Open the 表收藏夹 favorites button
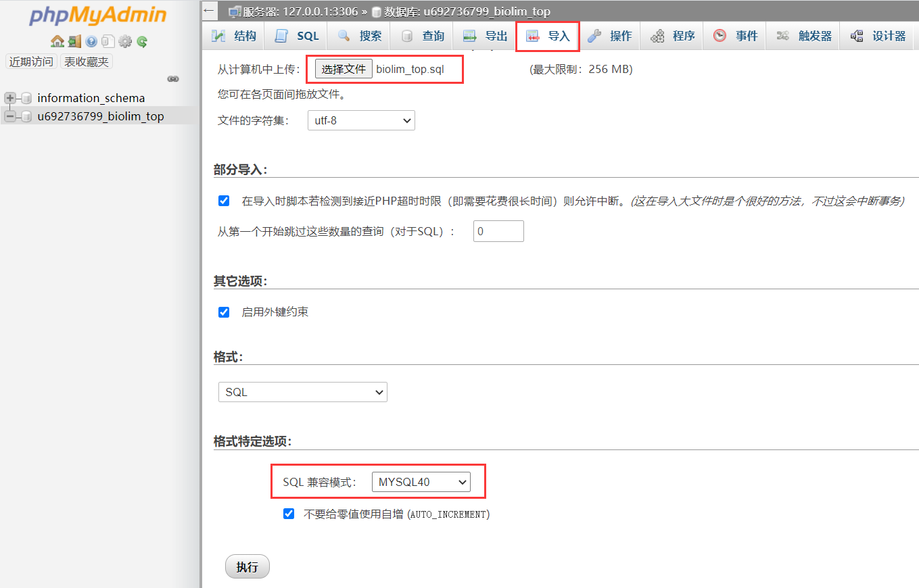 click(x=87, y=62)
